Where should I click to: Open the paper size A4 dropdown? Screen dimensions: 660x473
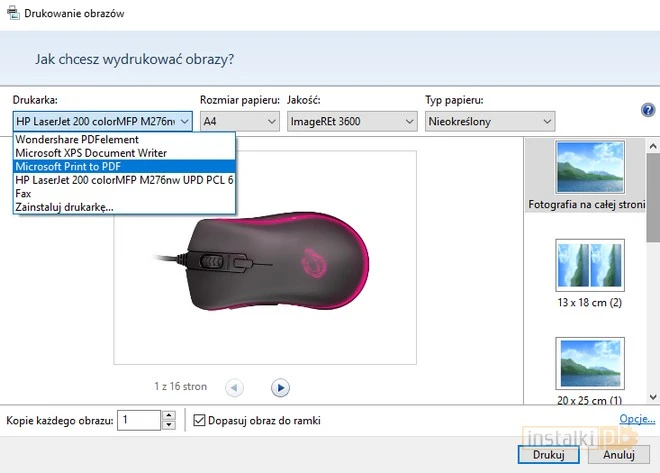pos(239,121)
